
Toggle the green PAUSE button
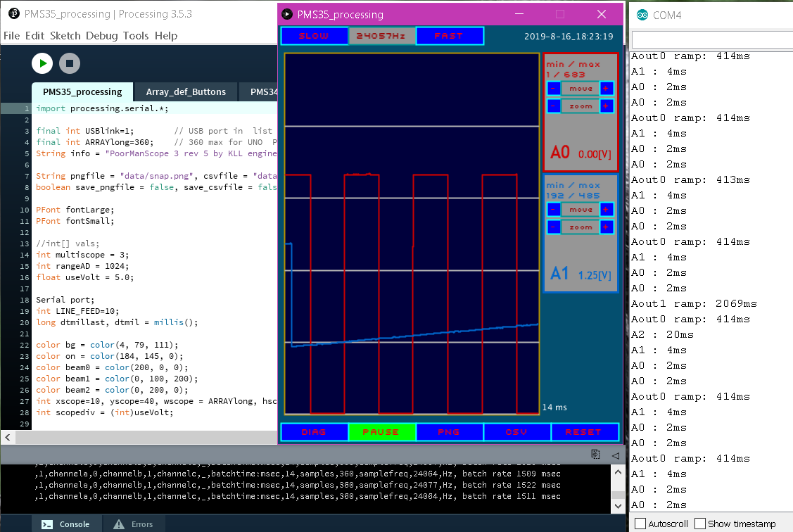coord(381,432)
